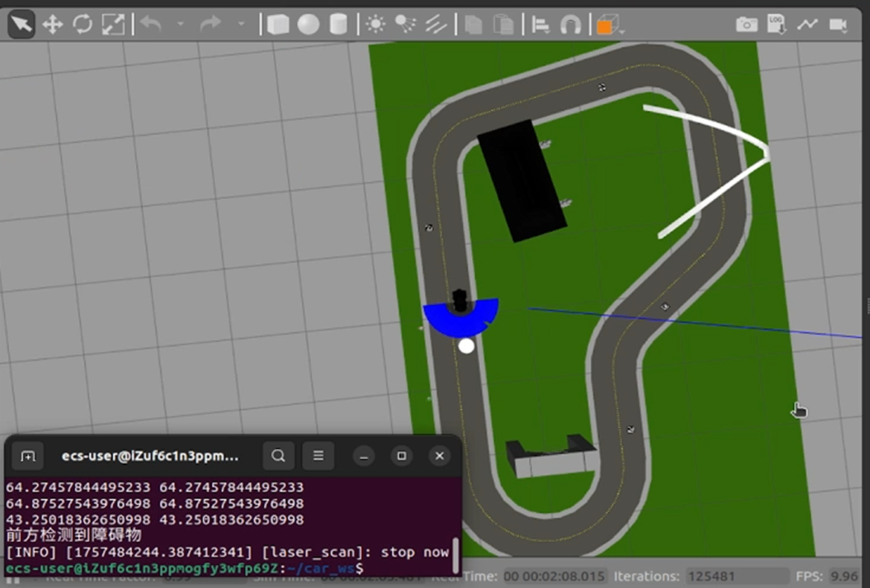Open the redo history dropdown arrow
The image size is (870, 588).
click(241, 25)
